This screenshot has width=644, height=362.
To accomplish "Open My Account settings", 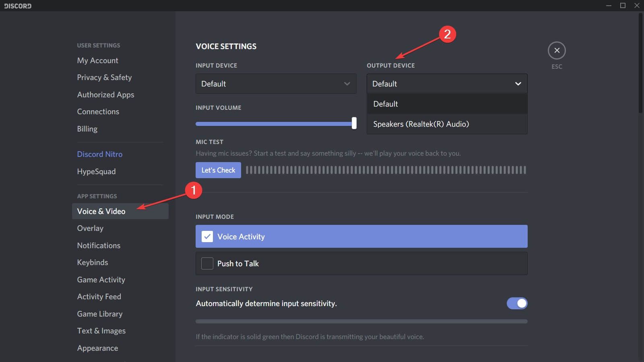I will pyautogui.click(x=97, y=60).
